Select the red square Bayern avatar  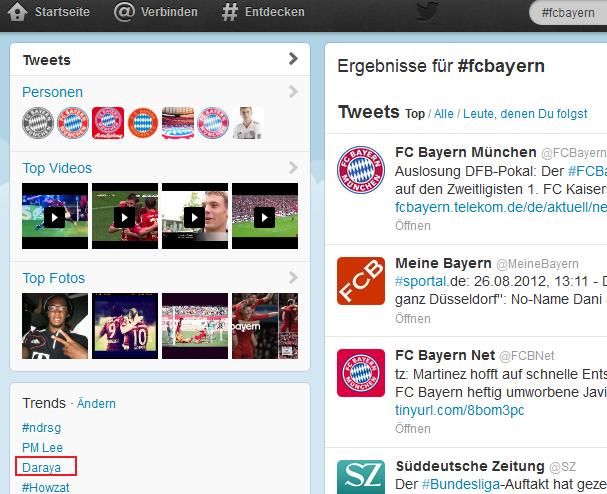(x=108, y=123)
